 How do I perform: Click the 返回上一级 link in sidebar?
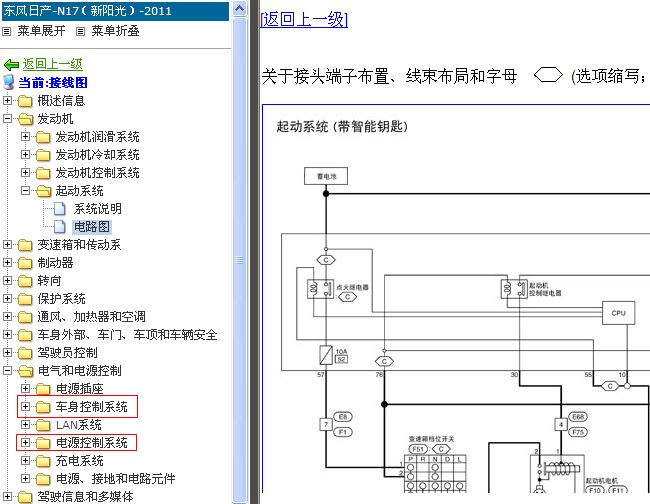click(x=53, y=64)
